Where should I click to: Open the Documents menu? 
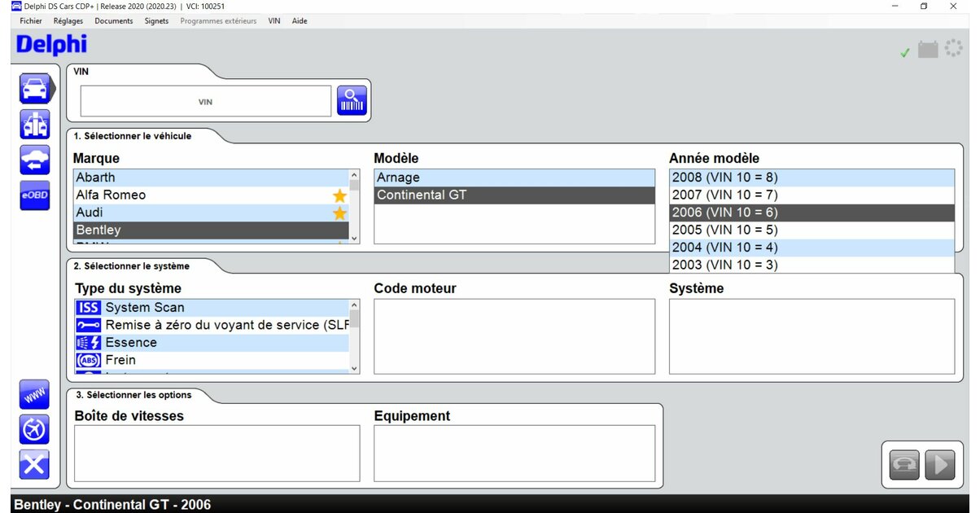point(114,21)
